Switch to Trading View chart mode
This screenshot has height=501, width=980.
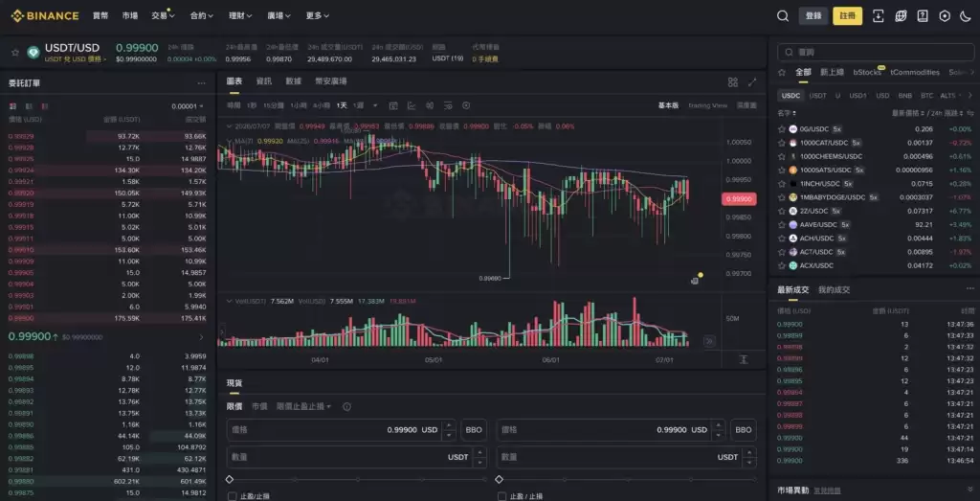point(707,105)
